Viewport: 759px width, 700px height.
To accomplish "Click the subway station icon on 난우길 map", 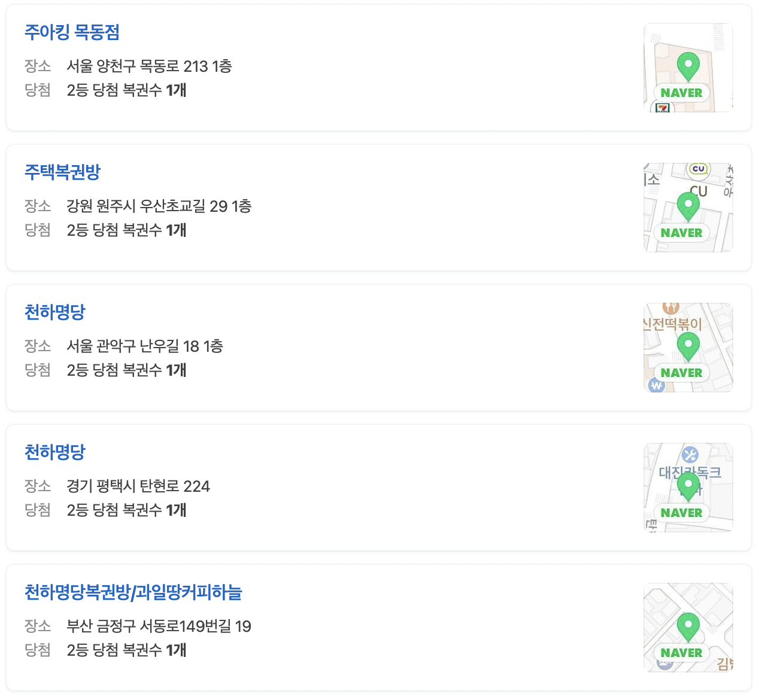I will 657,386.
